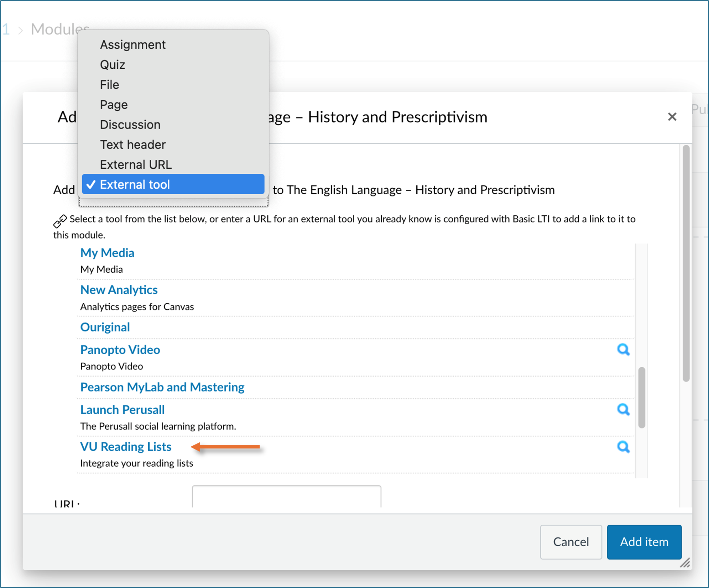The width and height of the screenshot is (709, 588).
Task: Click the 'Integrate your reading lists' description
Action: (136, 463)
